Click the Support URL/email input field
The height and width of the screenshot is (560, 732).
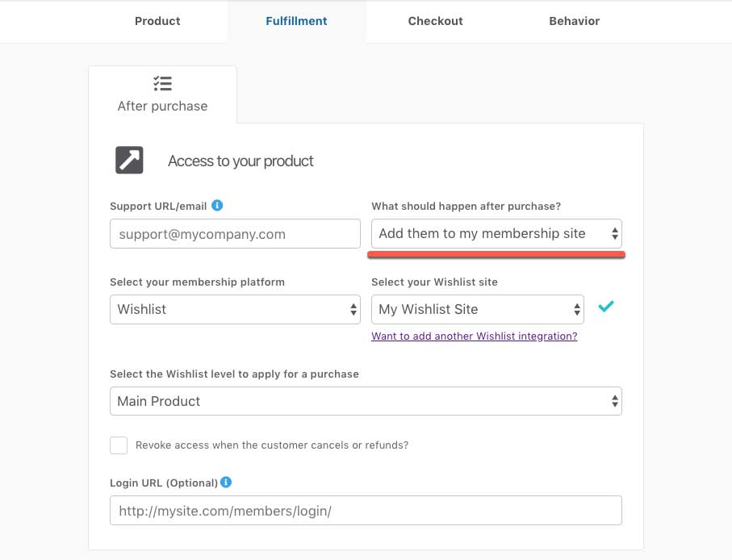(235, 233)
